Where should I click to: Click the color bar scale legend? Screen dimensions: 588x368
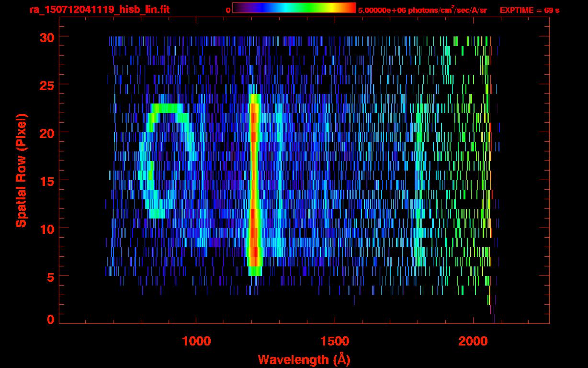(294, 8)
